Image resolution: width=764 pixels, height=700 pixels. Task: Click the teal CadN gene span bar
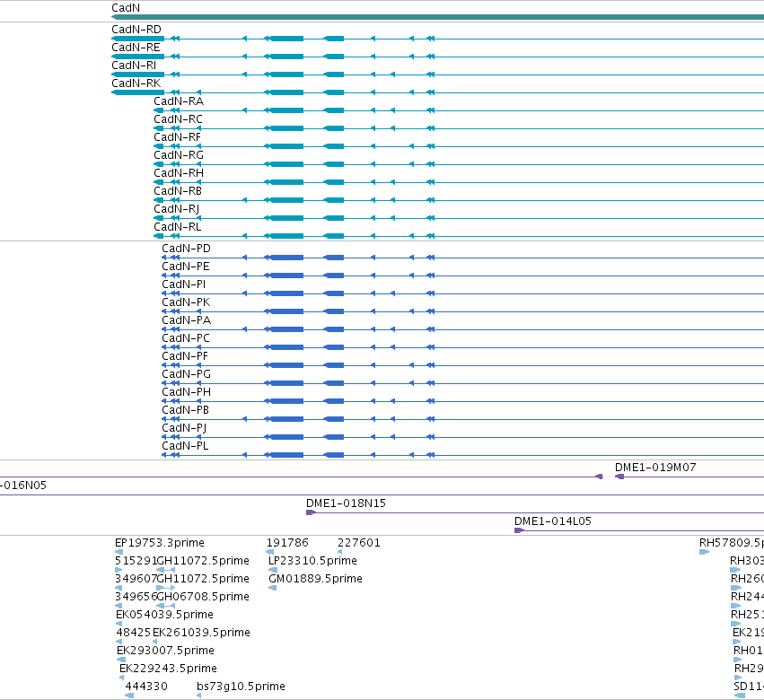pyautogui.click(x=437, y=17)
